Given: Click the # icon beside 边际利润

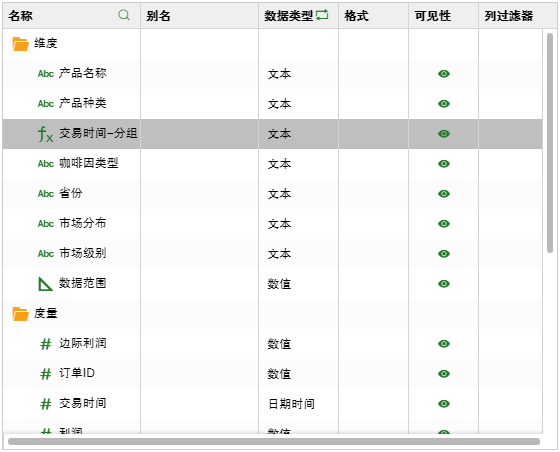Looking at the screenshot, I should pyautogui.click(x=46, y=344).
